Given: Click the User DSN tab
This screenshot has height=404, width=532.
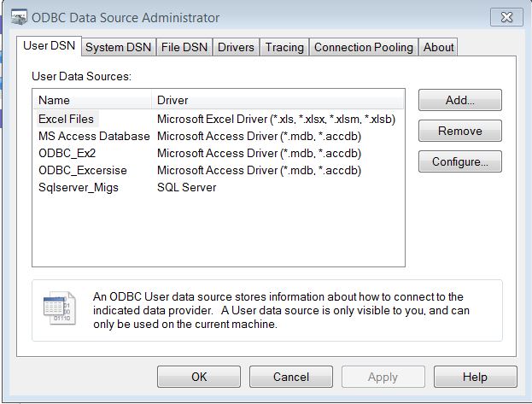Looking at the screenshot, I should click(48, 46).
